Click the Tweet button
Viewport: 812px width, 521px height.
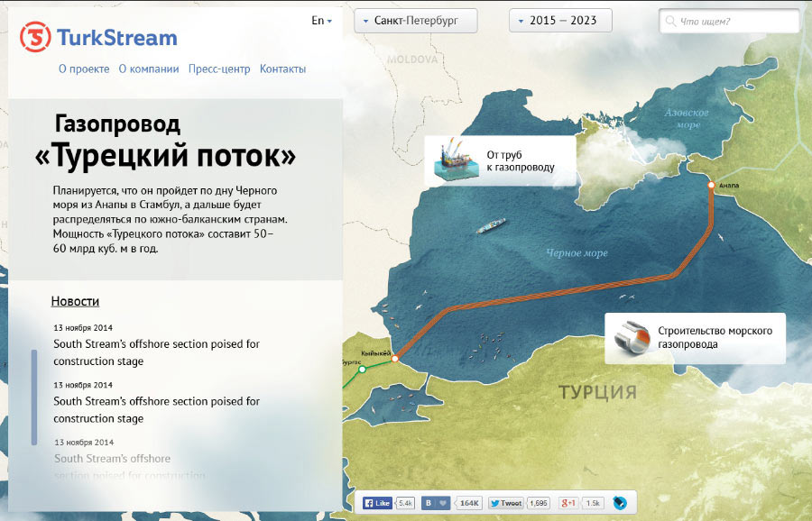point(506,503)
